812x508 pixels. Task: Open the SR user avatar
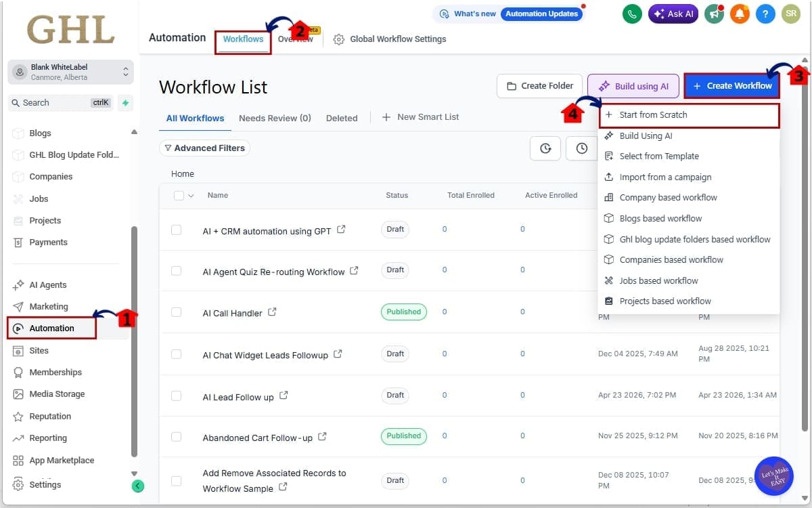[790, 14]
